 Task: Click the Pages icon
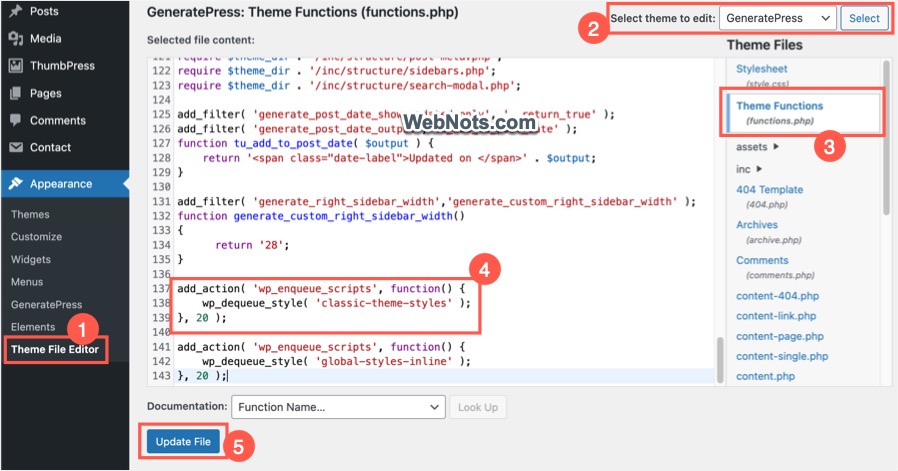[x=15, y=93]
